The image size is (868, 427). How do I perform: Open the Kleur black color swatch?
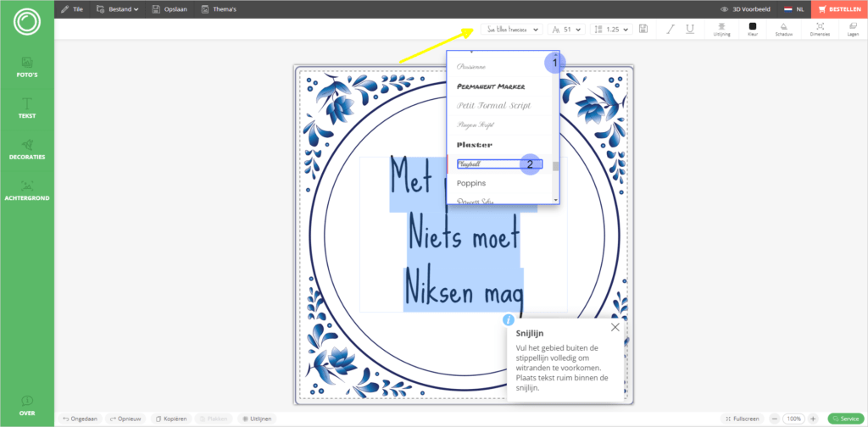752,28
